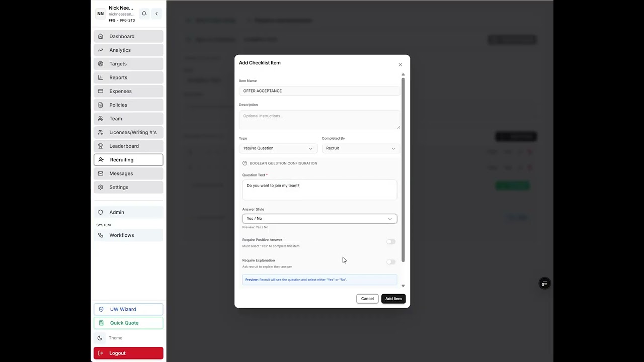Image resolution: width=644 pixels, height=362 pixels.
Task: Open the Team page
Action: point(128,119)
